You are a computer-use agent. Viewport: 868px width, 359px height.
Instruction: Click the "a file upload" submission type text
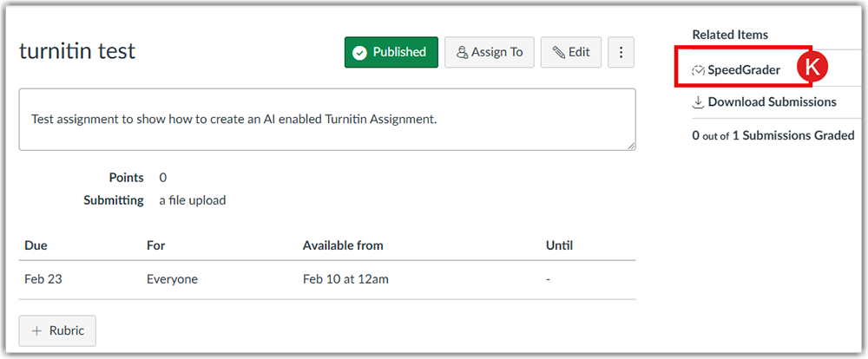pos(192,200)
